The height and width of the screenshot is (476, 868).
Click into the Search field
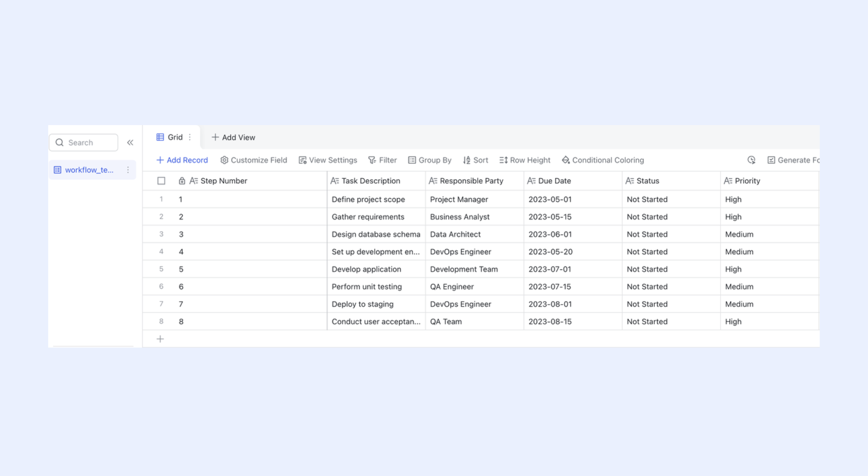(x=83, y=143)
